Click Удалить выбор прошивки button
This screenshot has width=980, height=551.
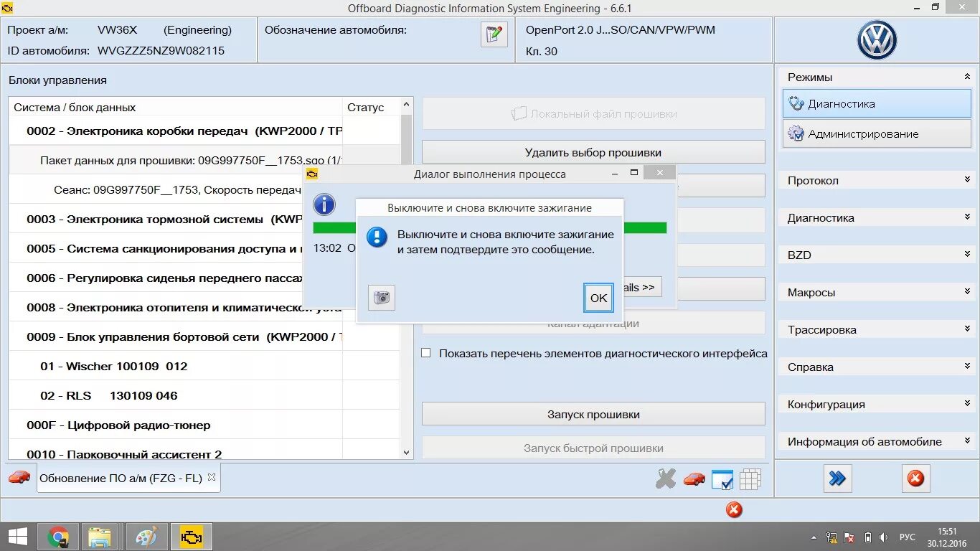pyautogui.click(x=593, y=152)
